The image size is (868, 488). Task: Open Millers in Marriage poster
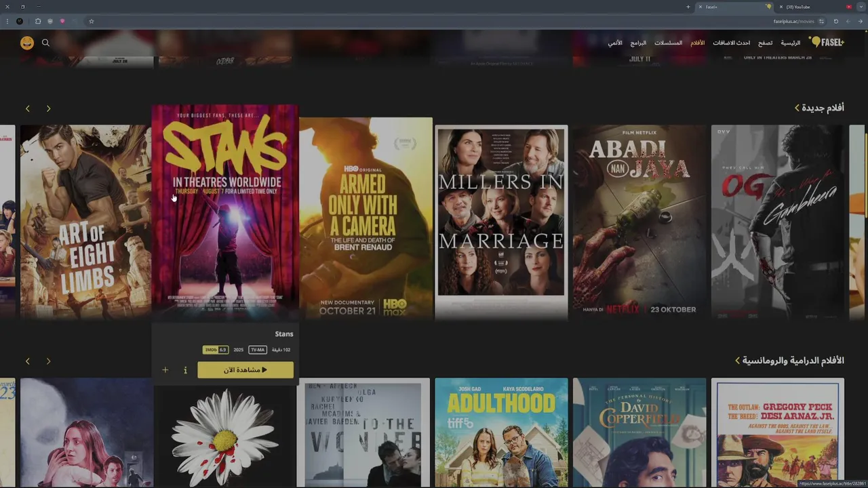[x=501, y=222]
